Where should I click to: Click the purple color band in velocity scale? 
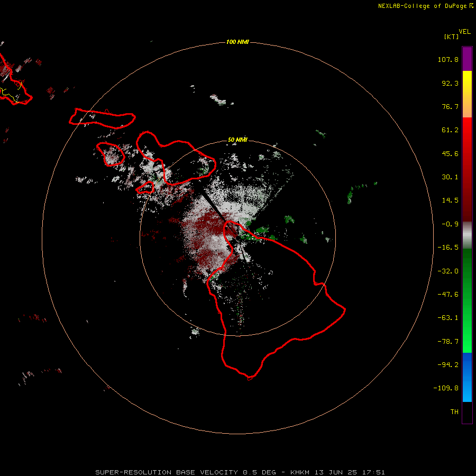pos(467,59)
